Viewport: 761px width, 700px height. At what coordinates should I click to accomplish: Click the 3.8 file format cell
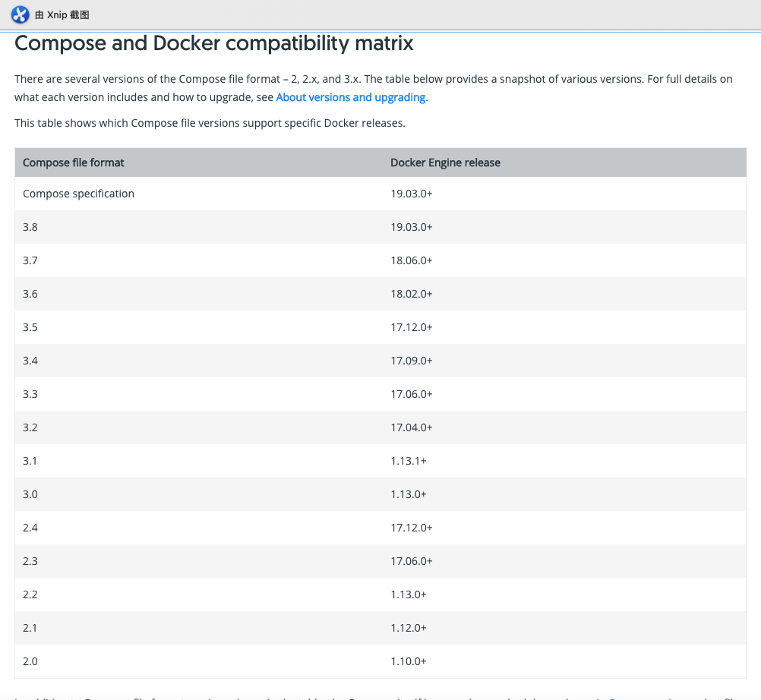(x=30, y=227)
